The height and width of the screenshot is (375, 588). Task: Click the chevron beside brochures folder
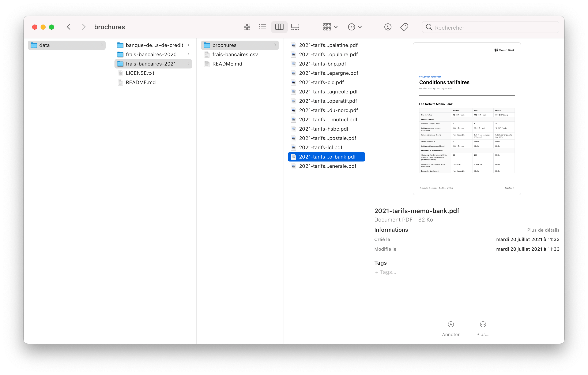click(275, 45)
